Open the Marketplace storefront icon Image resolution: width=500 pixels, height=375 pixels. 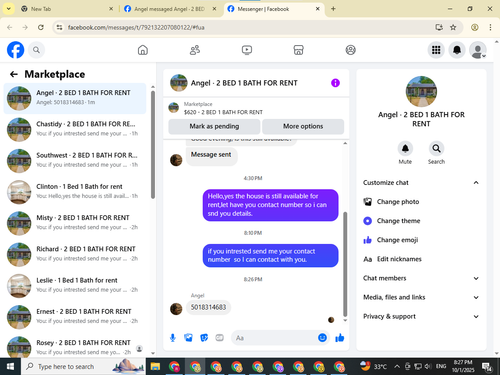[298, 50]
